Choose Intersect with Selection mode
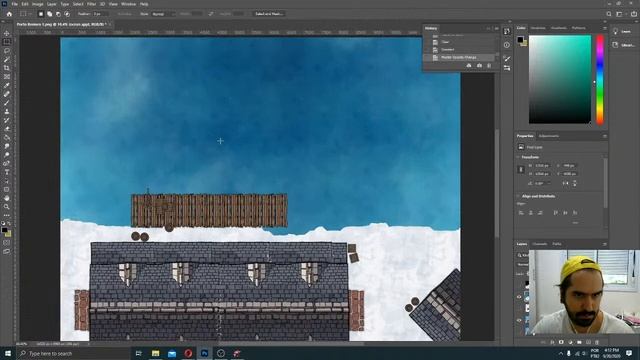Viewport: 640px width, 360px height. (x=67, y=14)
